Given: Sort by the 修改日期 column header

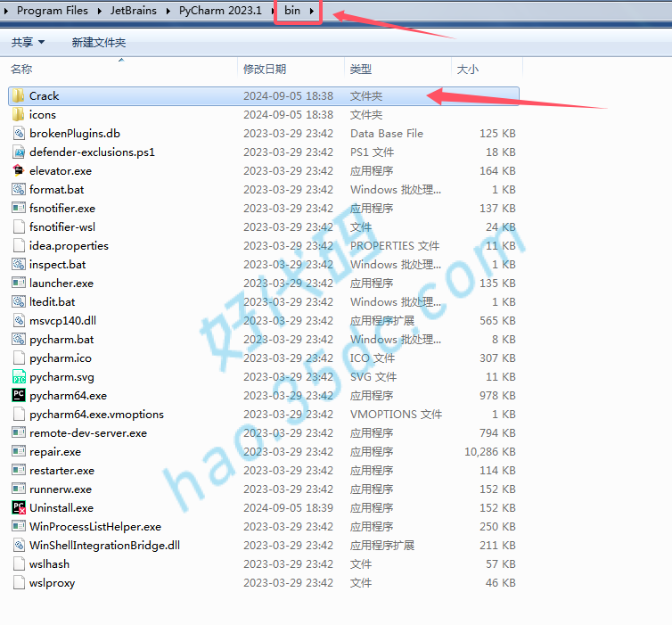Looking at the screenshot, I should (265, 69).
